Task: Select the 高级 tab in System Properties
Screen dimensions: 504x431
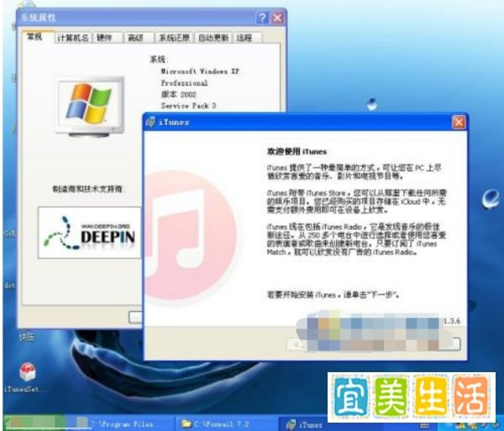Action: (137, 38)
